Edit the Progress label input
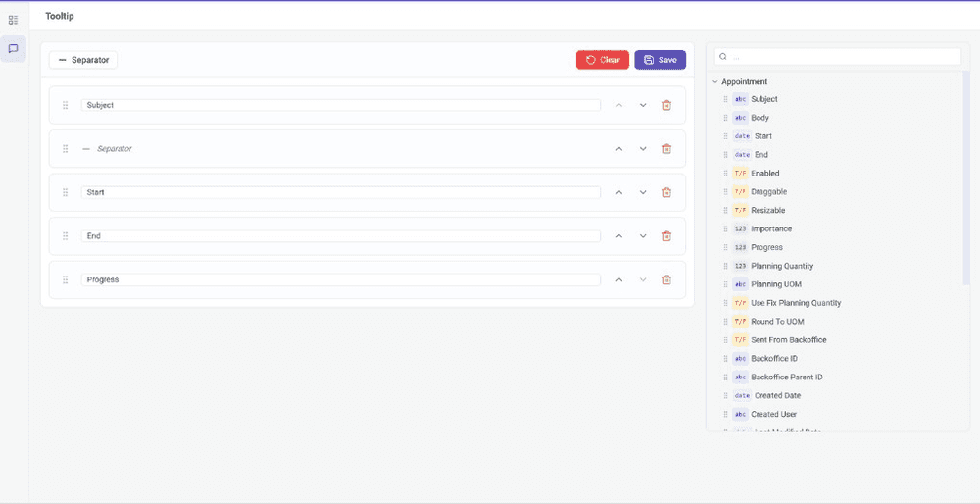Screen dimensions: 980x504 (x=341, y=280)
